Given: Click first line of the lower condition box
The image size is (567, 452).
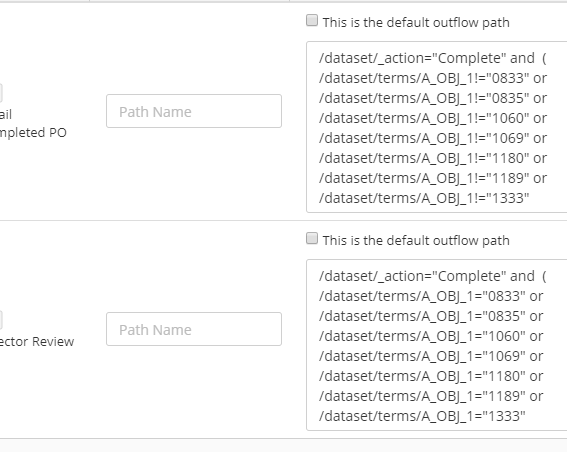Looking at the screenshot, I should click(432, 276).
